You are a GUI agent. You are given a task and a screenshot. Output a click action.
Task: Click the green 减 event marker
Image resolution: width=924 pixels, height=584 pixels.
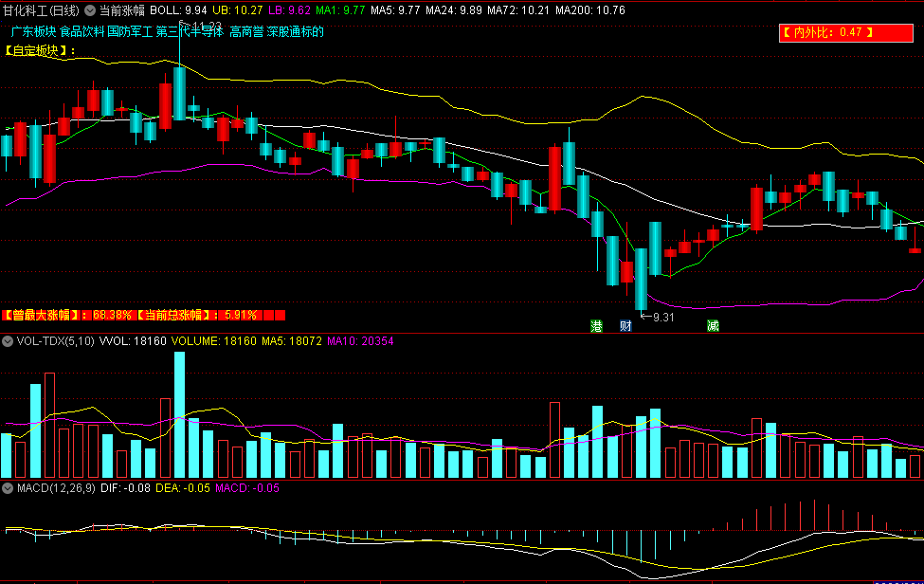[713, 326]
